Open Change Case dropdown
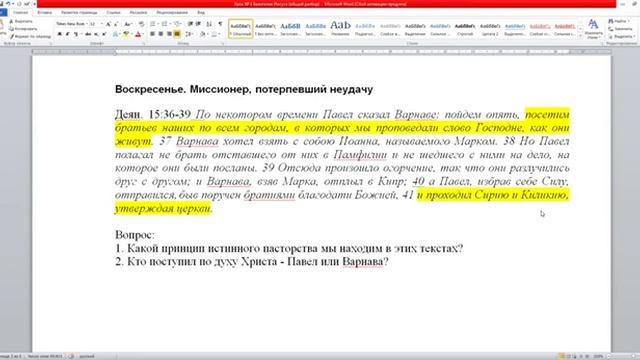 coord(128,24)
